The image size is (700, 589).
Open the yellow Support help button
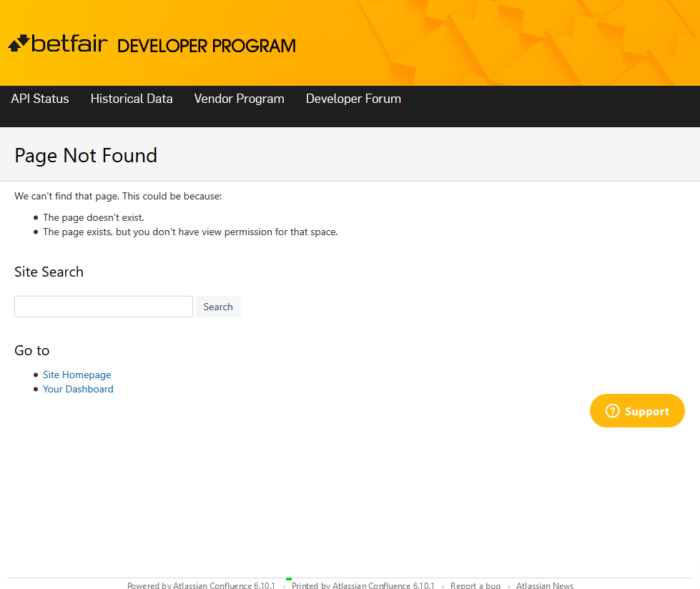click(637, 410)
